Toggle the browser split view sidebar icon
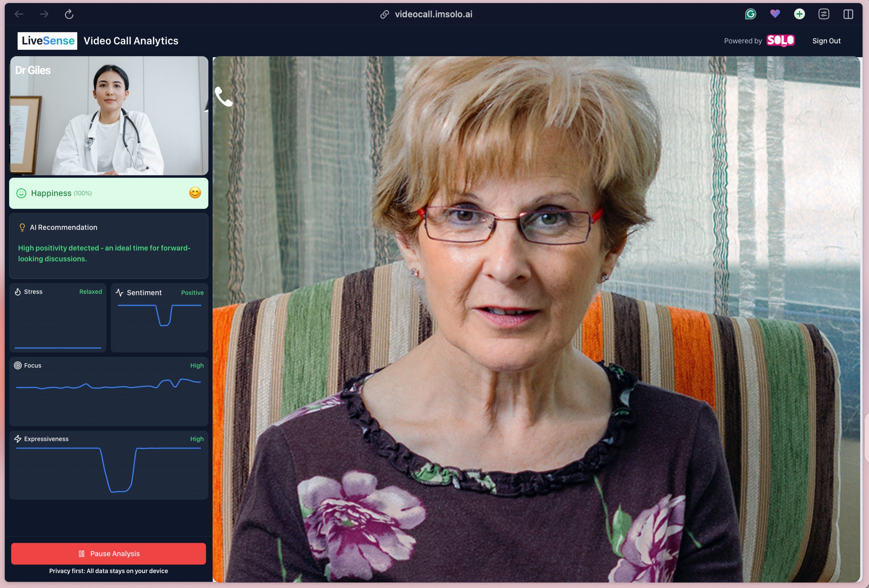The height and width of the screenshot is (588, 869). (x=848, y=14)
